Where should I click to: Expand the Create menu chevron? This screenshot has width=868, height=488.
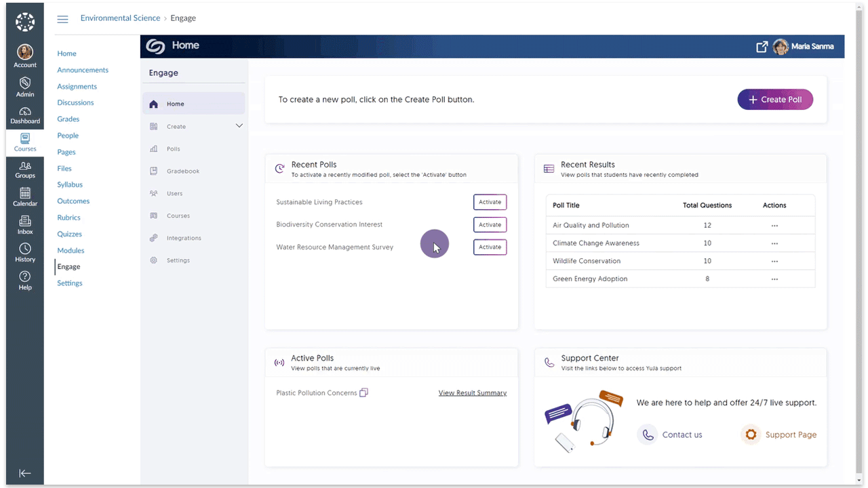point(239,126)
